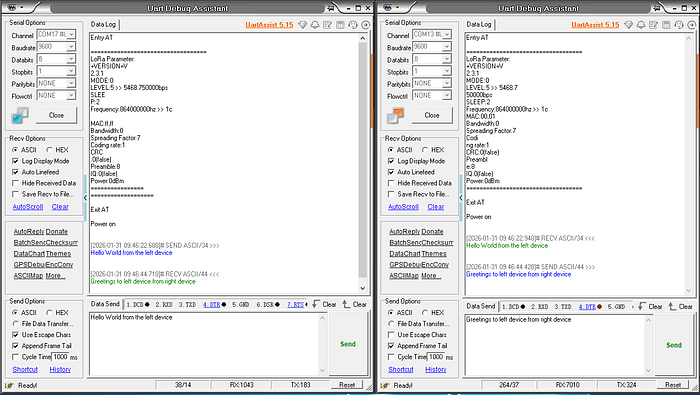Select the Data Log tab in the left window

tap(103, 25)
